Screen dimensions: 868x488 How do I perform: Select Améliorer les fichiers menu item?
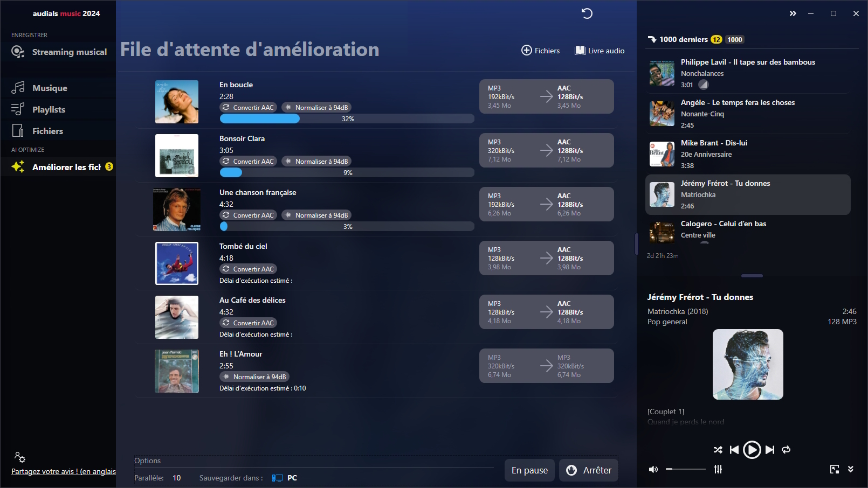(58, 167)
